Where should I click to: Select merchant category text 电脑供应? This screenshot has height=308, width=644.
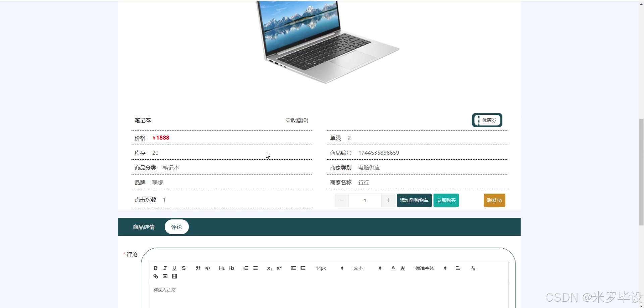point(369,168)
